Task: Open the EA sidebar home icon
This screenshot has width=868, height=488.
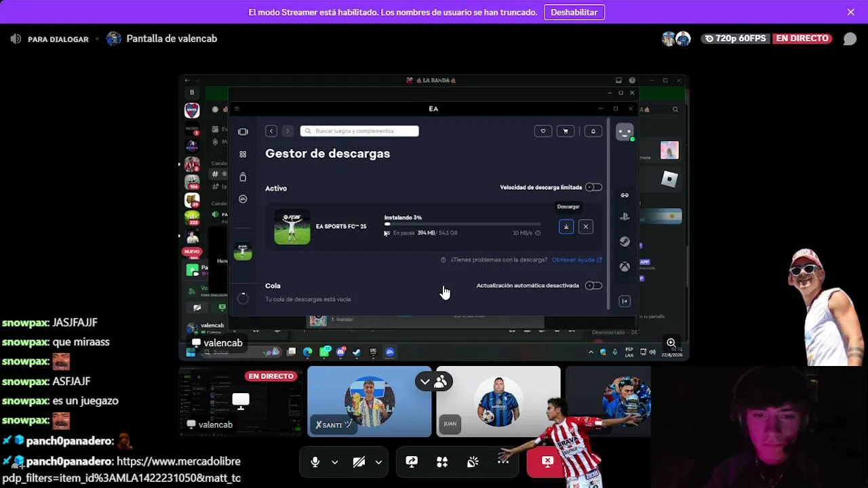Action: click(x=243, y=131)
